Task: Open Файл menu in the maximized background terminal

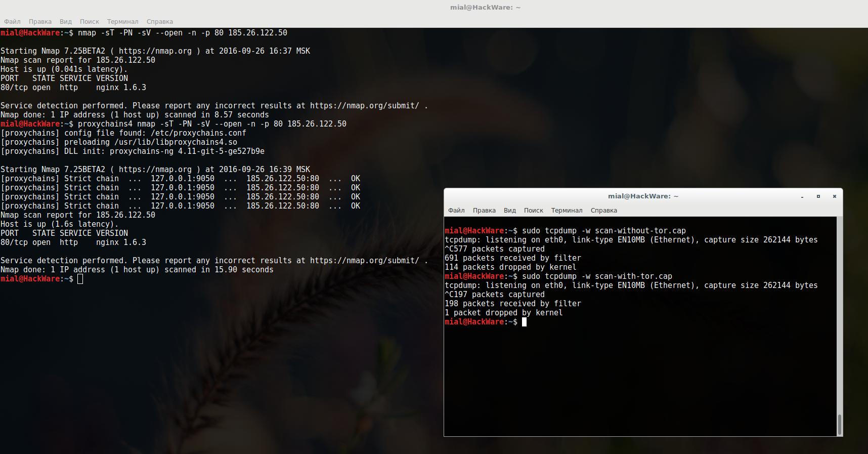Action: point(12,21)
